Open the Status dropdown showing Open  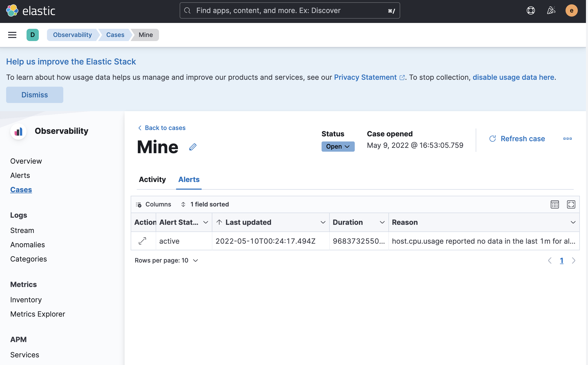coord(338,147)
